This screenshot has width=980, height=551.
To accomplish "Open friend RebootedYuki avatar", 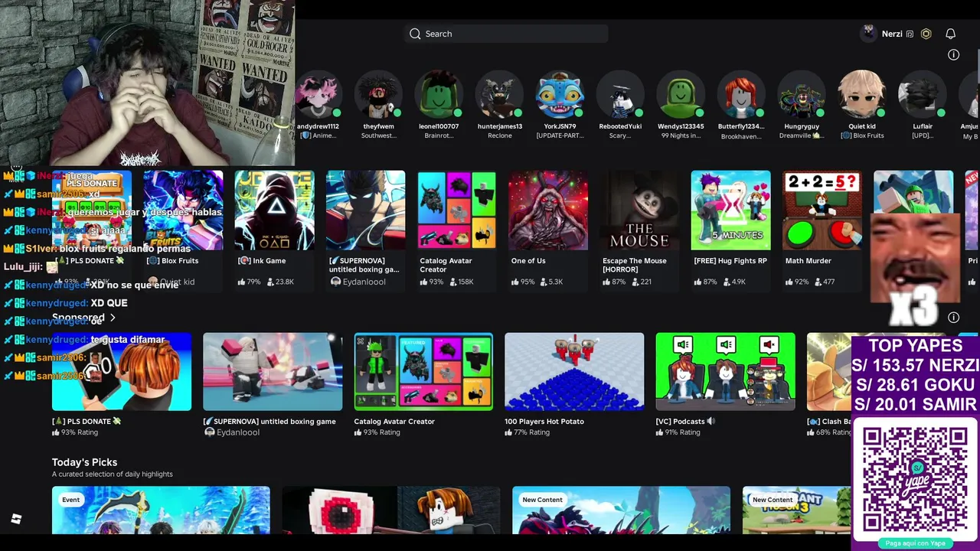I will (x=620, y=95).
